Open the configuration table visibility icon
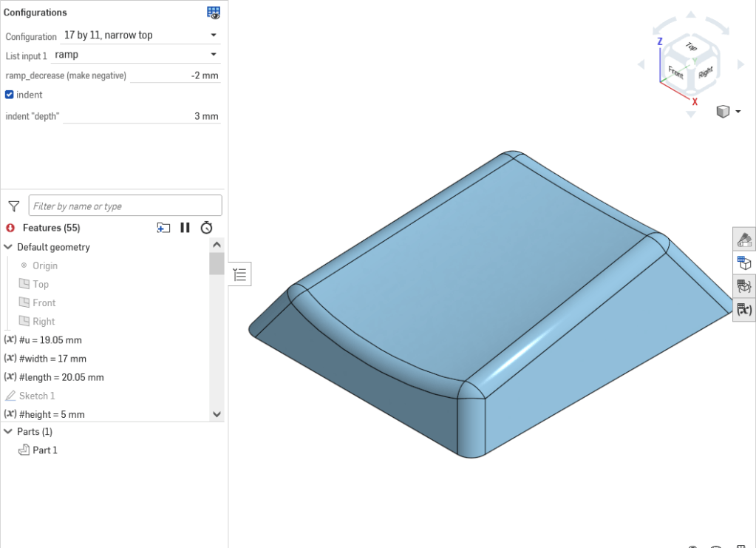This screenshot has width=756, height=548. (214, 13)
